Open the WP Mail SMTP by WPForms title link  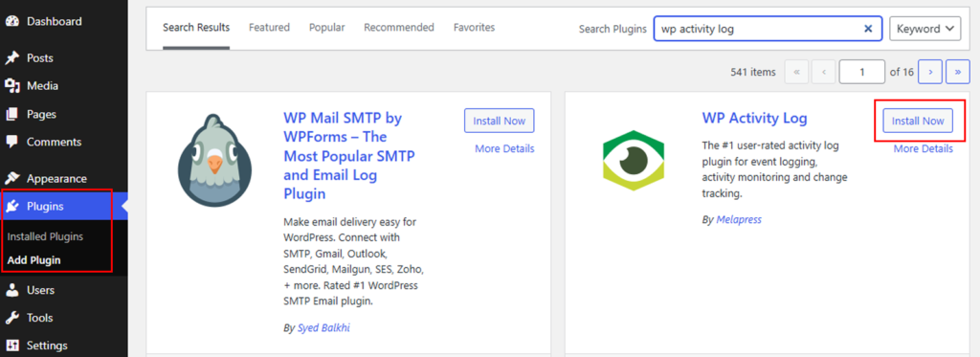(350, 156)
